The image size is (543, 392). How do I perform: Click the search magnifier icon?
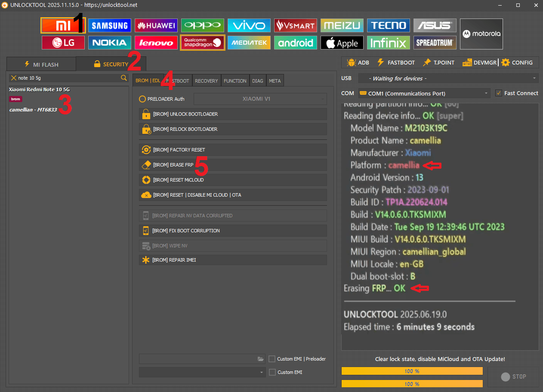pos(124,78)
